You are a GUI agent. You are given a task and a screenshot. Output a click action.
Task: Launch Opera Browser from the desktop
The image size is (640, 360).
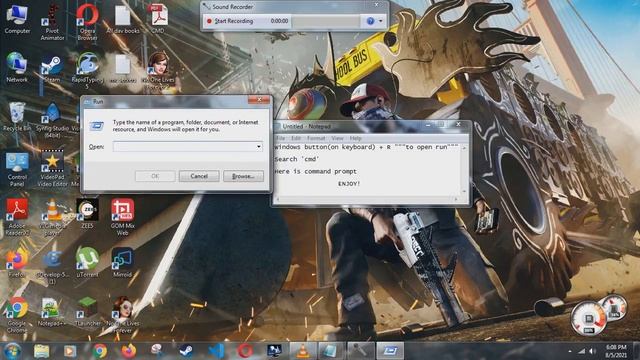click(x=87, y=22)
